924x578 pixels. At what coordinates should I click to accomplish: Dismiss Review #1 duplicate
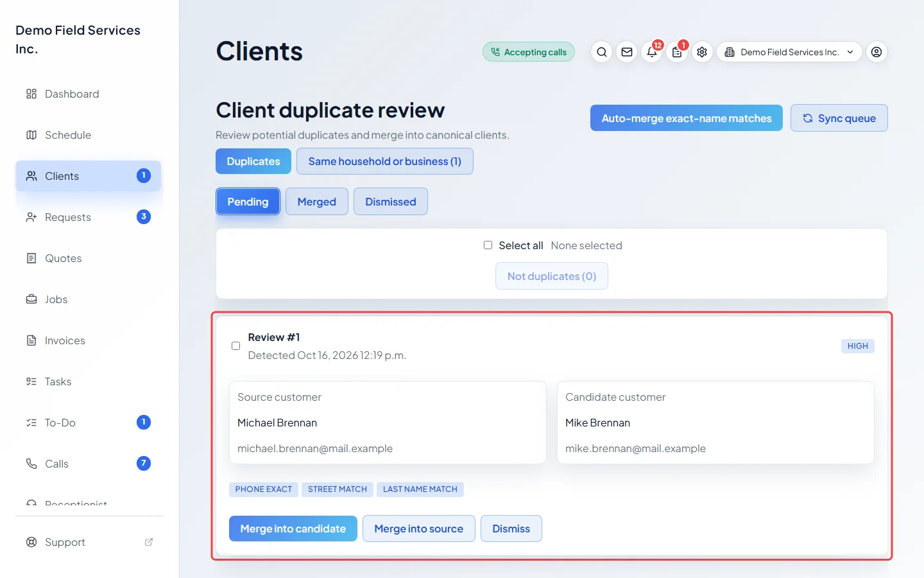point(511,529)
